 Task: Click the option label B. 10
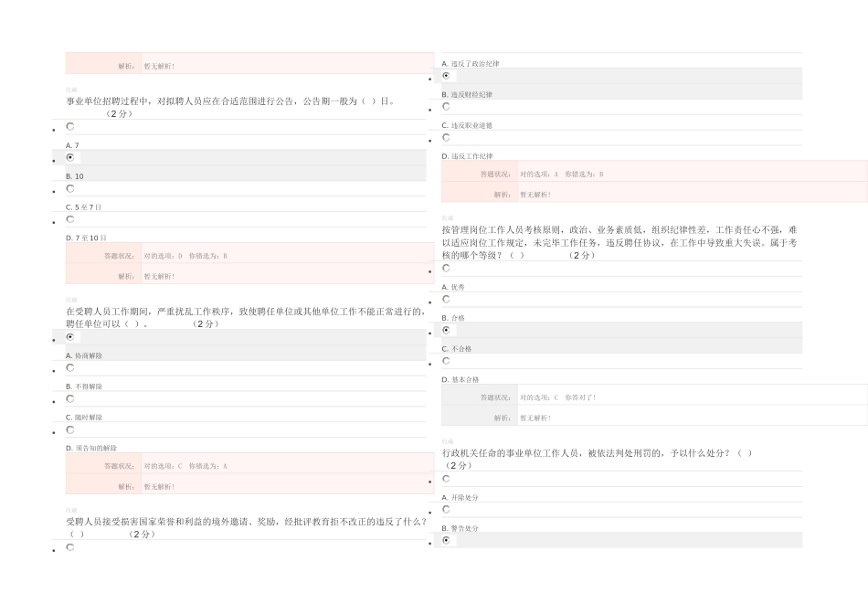(x=74, y=176)
